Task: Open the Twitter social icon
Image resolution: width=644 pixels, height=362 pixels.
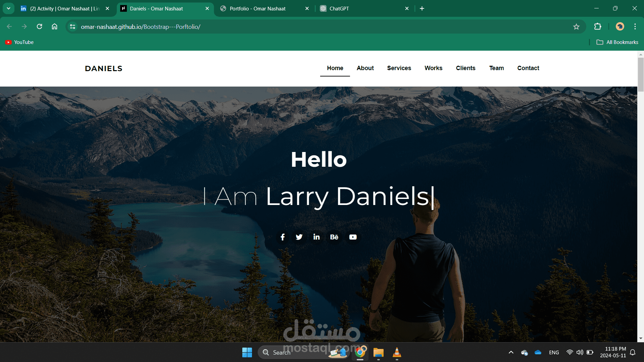Action: 299,237
